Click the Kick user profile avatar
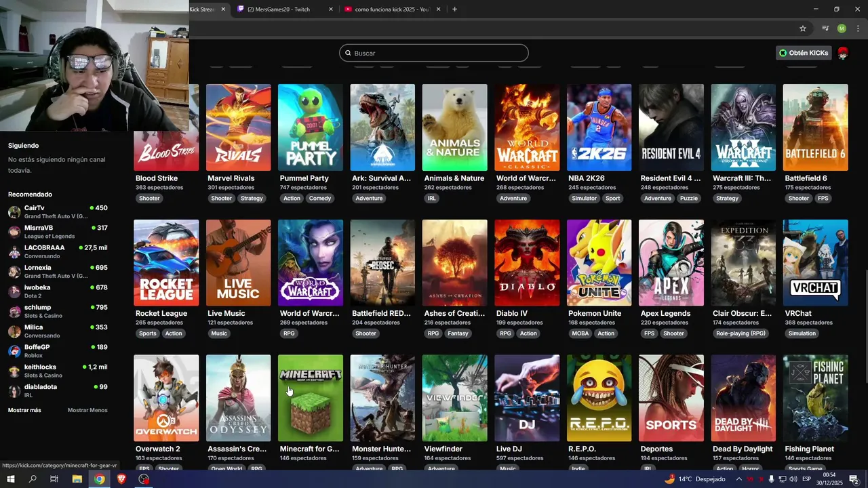 843,53
